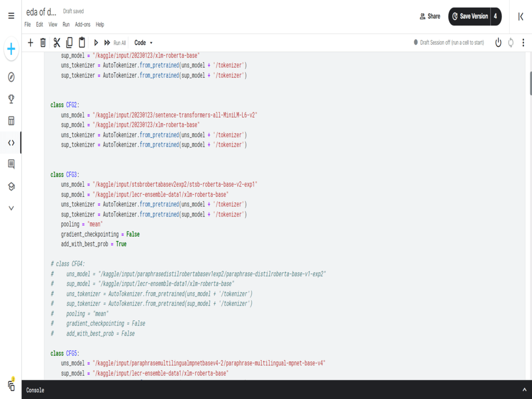
Task: Click the 'Draft Session off' status text
Action: click(x=452, y=43)
